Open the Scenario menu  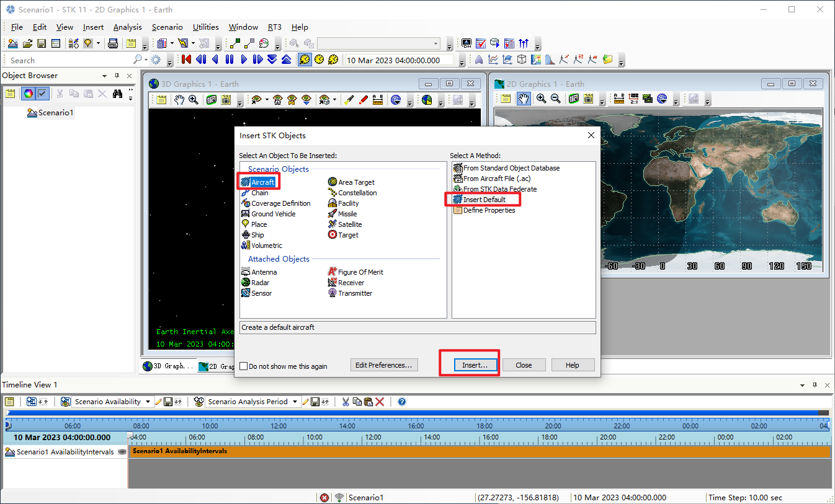point(167,27)
